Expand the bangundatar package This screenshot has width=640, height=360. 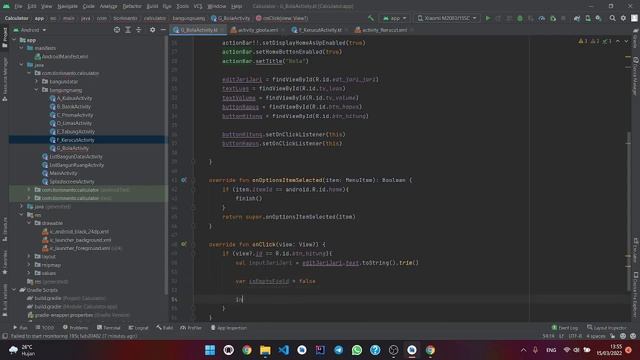click(x=36, y=82)
